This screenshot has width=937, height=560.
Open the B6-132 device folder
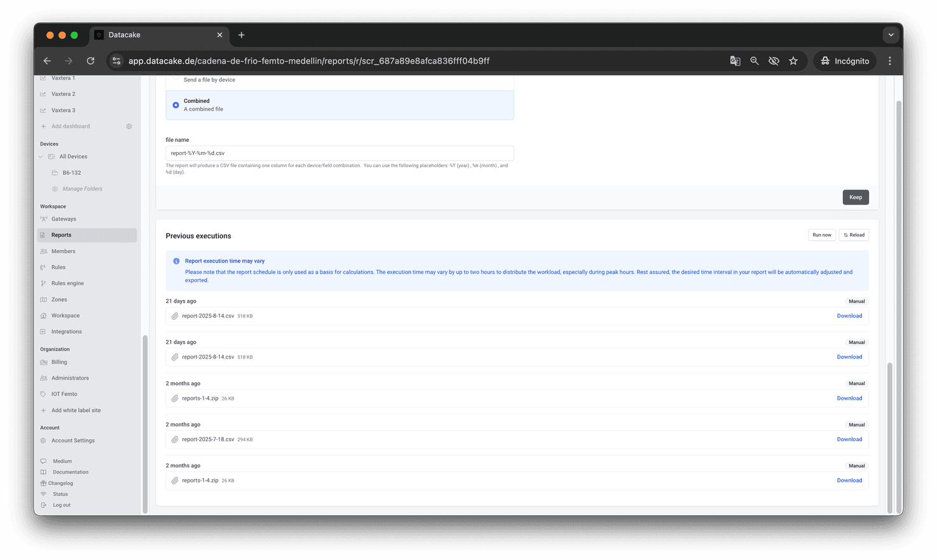coord(71,173)
